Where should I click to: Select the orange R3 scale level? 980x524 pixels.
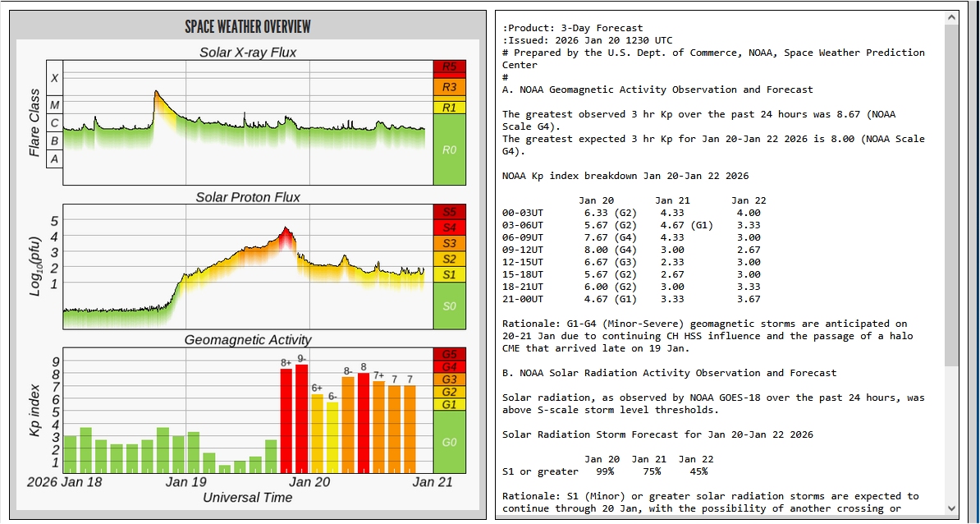[x=449, y=86]
